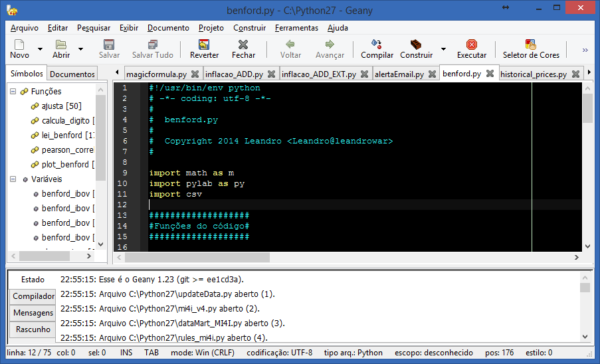Open the Ajuda menu

[338, 28]
